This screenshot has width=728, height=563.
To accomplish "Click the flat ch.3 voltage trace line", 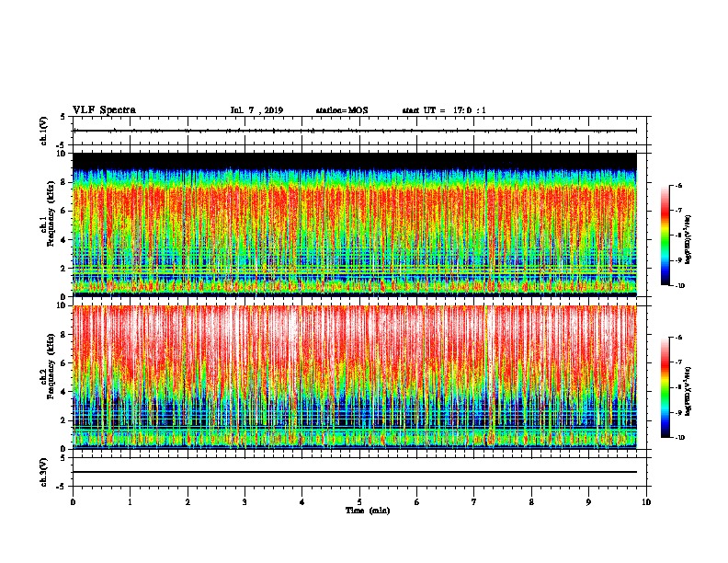I will (x=355, y=472).
